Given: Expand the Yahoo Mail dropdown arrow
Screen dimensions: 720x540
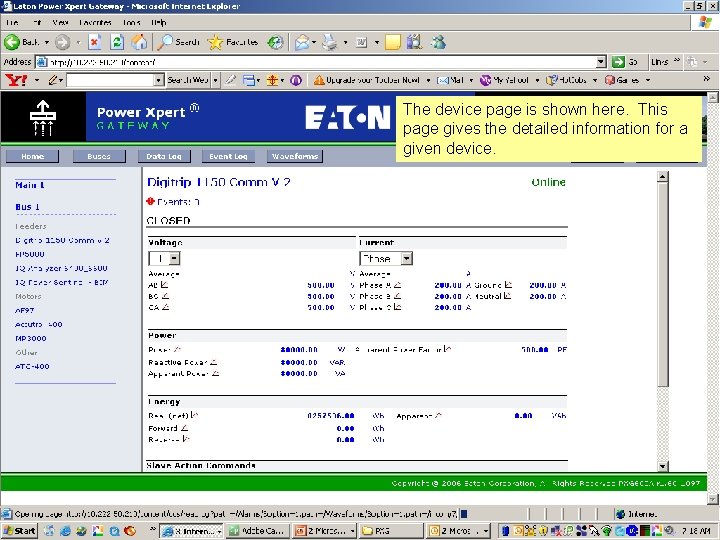Looking at the screenshot, I should (x=471, y=80).
